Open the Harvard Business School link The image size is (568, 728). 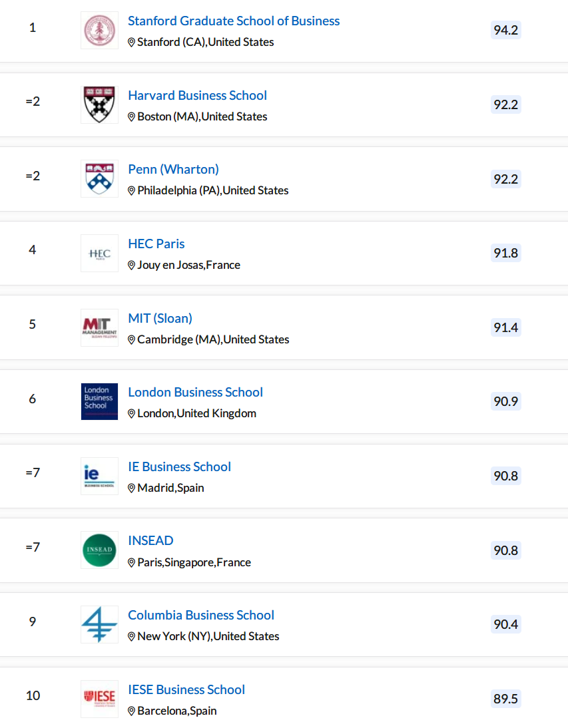197,95
